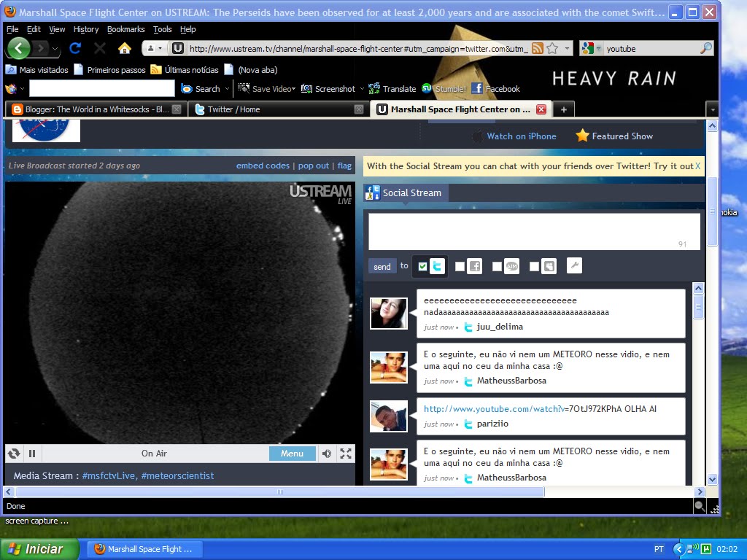Open a new tab with plus button
This screenshot has height=560, width=747.
tap(564, 109)
